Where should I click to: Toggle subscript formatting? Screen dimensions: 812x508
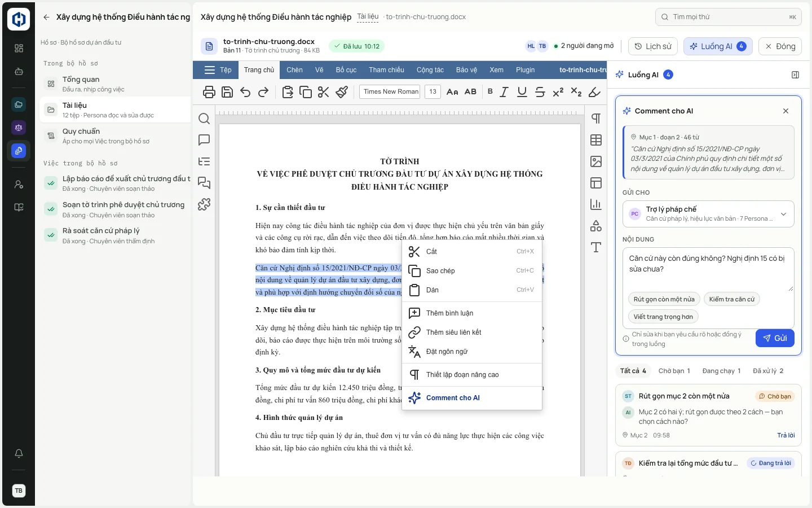tap(576, 92)
